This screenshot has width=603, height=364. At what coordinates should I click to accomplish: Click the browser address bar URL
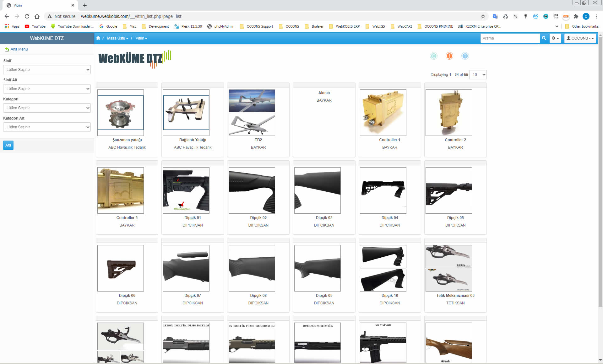[x=131, y=16]
